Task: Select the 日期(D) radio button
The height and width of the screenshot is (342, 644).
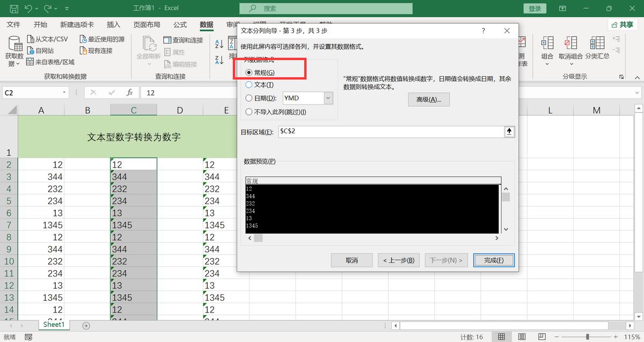Action: pyautogui.click(x=249, y=98)
